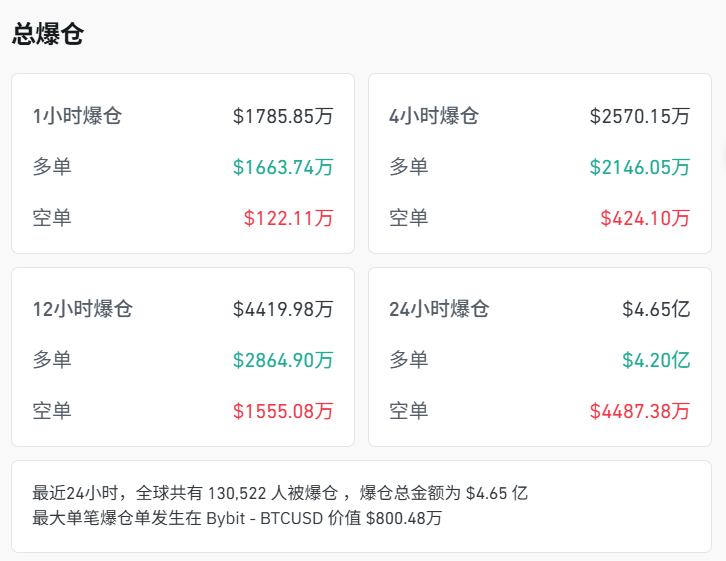726x561 pixels.
Task: Select the 1小时爆仓 label
Action: point(77,116)
